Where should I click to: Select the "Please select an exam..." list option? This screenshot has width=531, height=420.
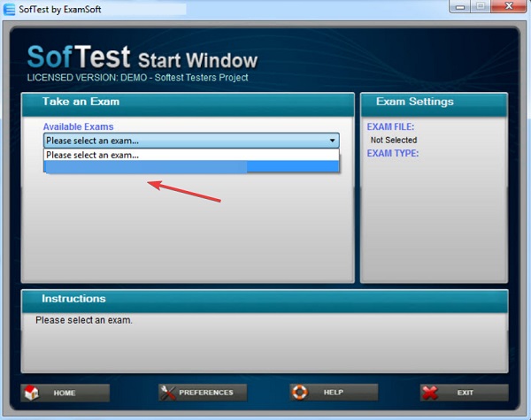(191, 155)
